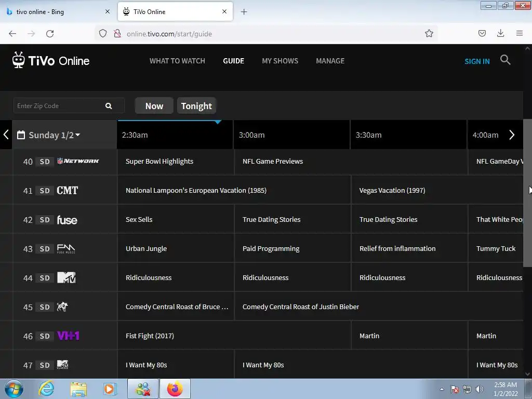Select That White People program on fuse
532x399 pixels.
tap(496, 220)
